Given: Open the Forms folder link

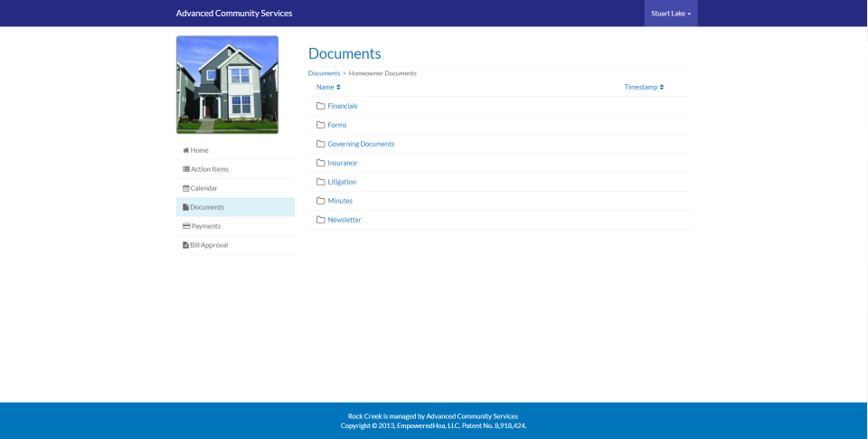Looking at the screenshot, I should coord(337,125).
